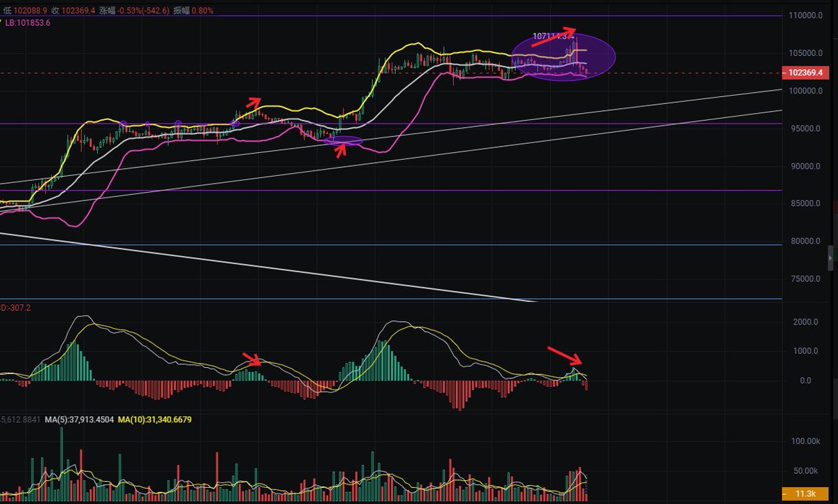Click the 11.3k volume tag
The image size is (838, 504).
[804, 494]
